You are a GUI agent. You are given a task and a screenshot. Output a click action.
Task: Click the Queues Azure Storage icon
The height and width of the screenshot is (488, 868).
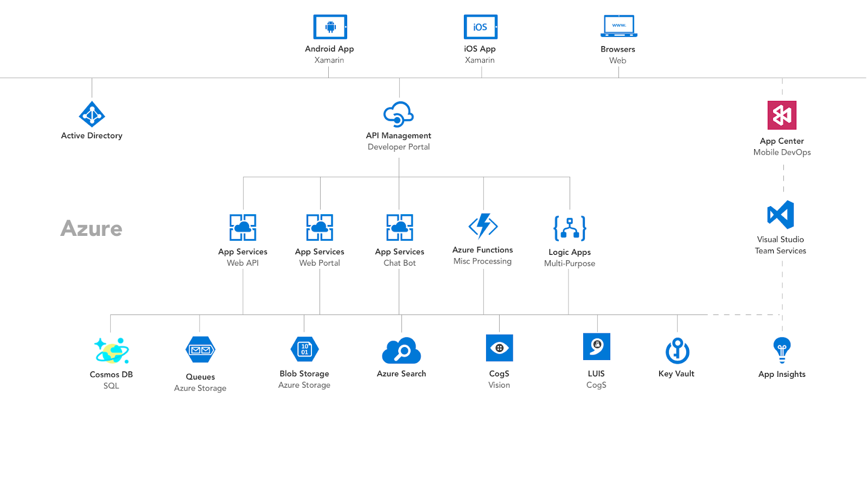[x=200, y=350]
